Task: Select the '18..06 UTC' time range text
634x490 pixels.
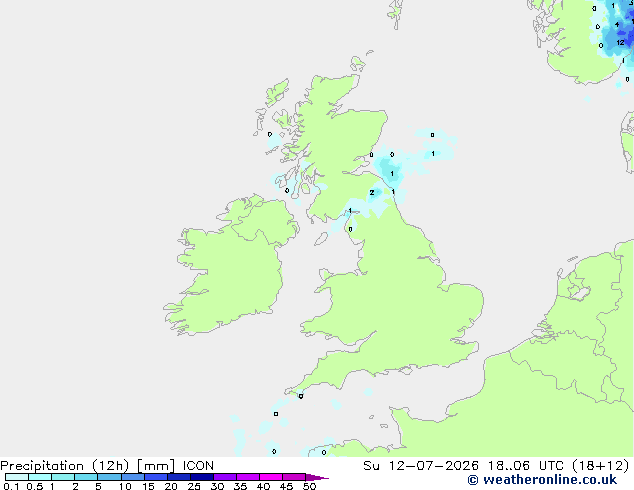Action: point(525,466)
